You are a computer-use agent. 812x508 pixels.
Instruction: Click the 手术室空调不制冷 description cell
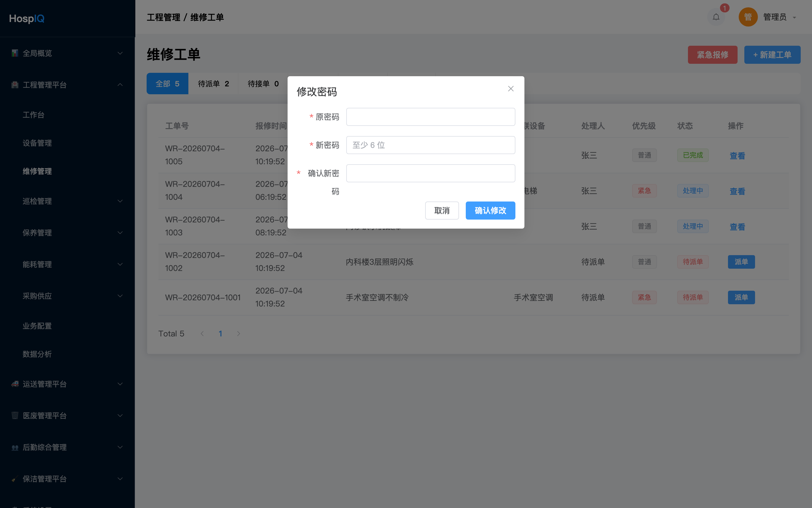click(377, 298)
